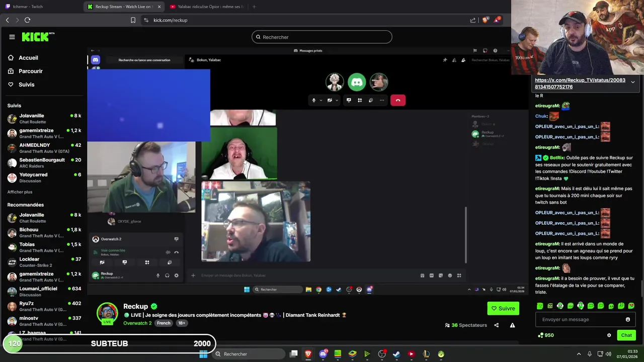Show hidden system tray icons
Viewport: 644px width, 362px height.
(x=579, y=354)
